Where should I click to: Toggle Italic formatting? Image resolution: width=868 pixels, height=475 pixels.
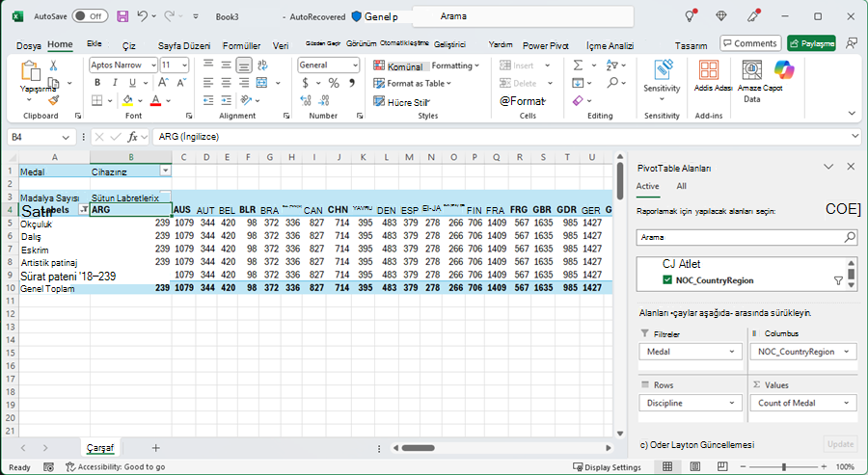[x=115, y=83]
